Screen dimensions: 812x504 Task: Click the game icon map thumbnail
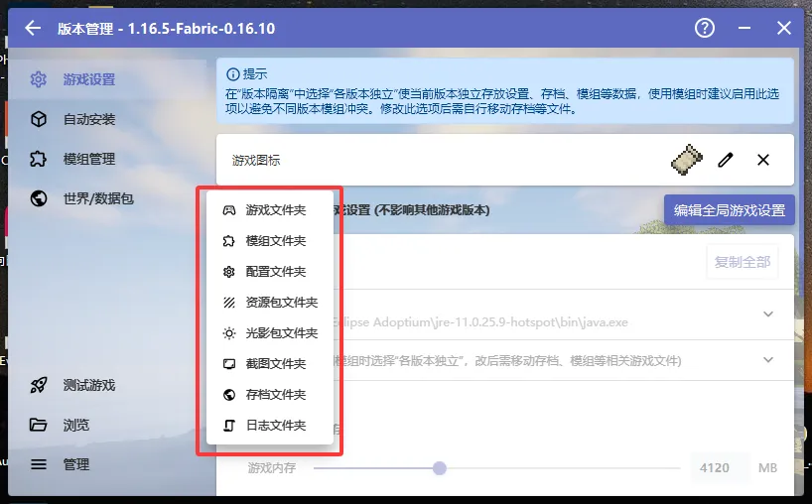(687, 160)
